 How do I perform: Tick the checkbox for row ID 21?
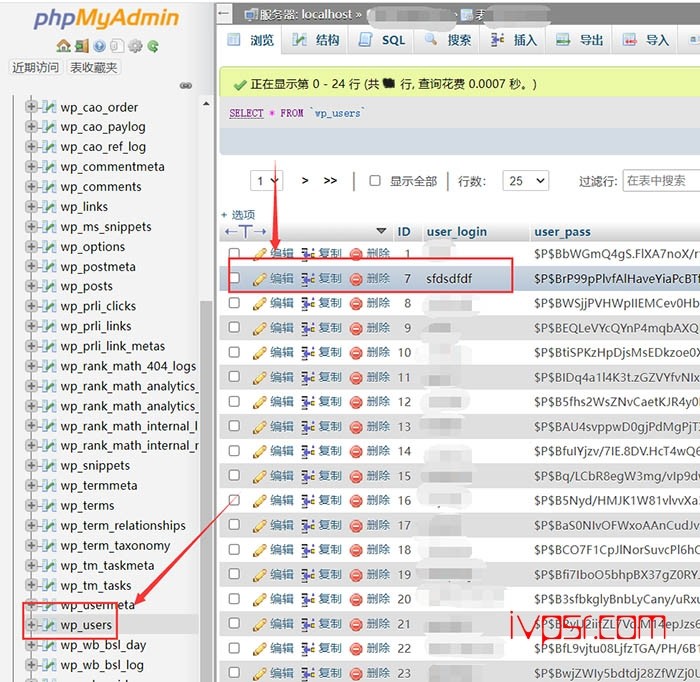tap(234, 623)
